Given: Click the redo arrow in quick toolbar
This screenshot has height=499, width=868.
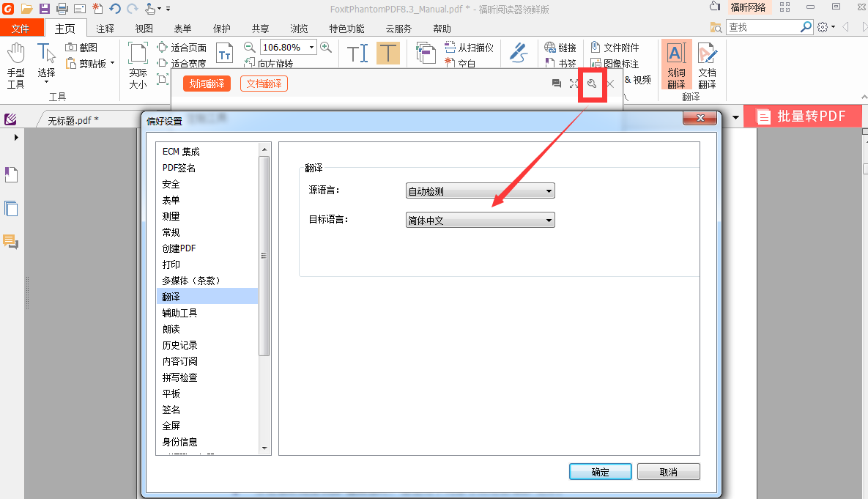Looking at the screenshot, I should [x=133, y=8].
